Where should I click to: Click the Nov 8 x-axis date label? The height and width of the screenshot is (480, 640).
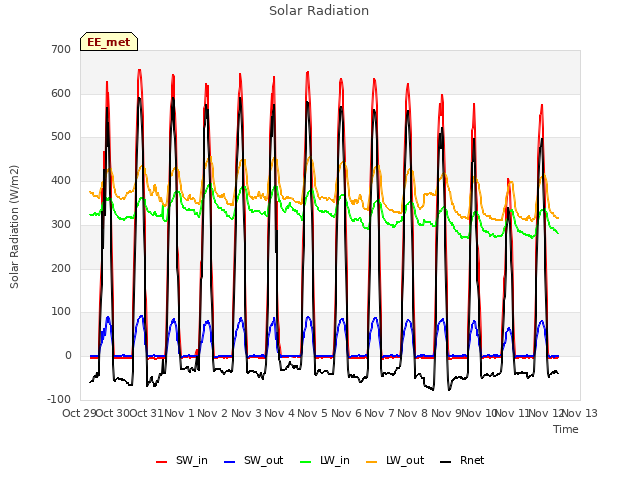(413, 413)
